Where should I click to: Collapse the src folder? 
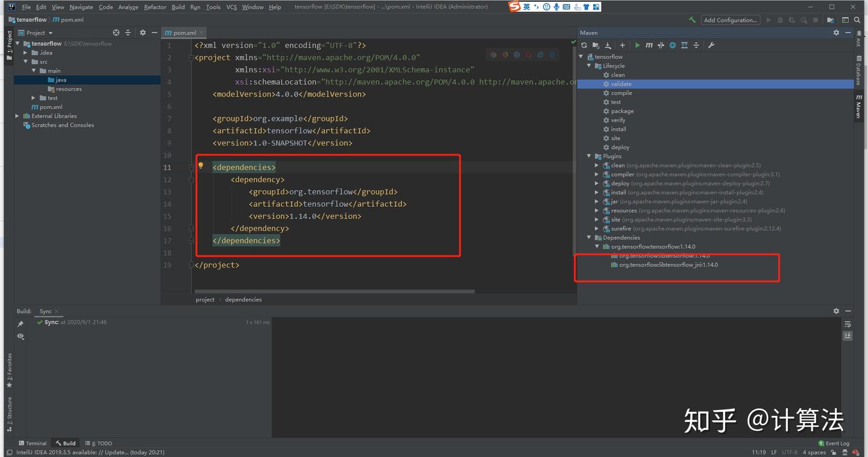click(x=26, y=61)
